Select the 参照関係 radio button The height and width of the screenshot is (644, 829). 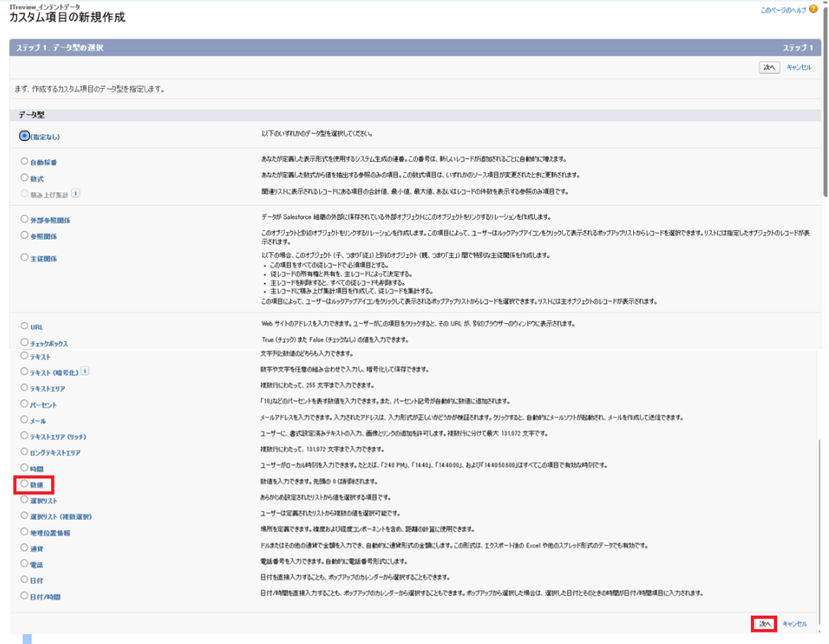[x=25, y=236]
